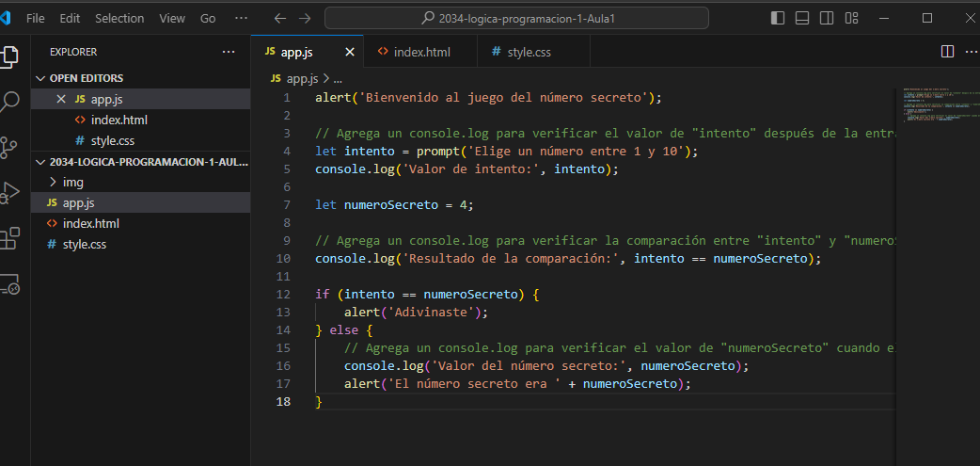The image size is (980, 466).
Task: Click 'El número secreto era' alert line
Action: coord(517,383)
